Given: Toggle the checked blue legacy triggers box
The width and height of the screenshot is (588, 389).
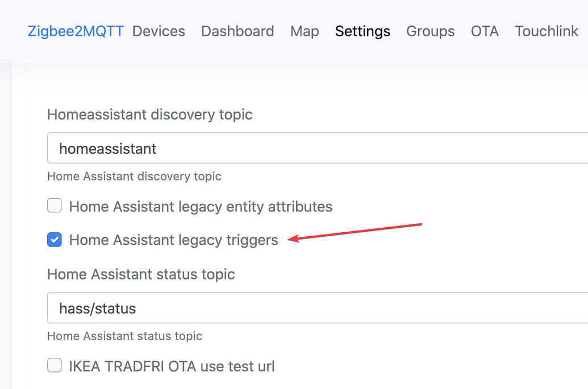Looking at the screenshot, I should point(54,240).
